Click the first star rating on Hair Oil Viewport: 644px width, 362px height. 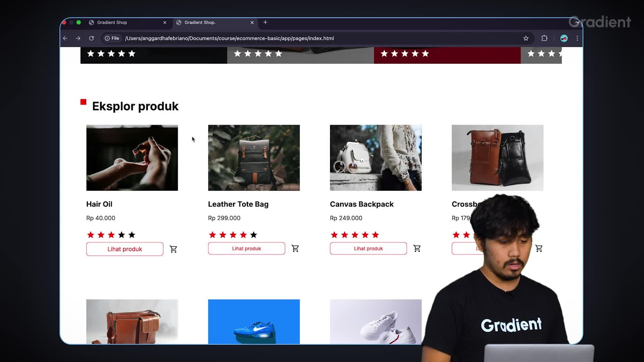click(x=90, y=235)
